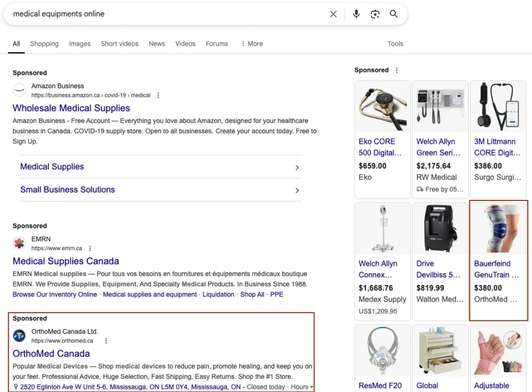Open the OrthoMed Canada ad title link
Screen dimensions: 532x392
point(51,354)
